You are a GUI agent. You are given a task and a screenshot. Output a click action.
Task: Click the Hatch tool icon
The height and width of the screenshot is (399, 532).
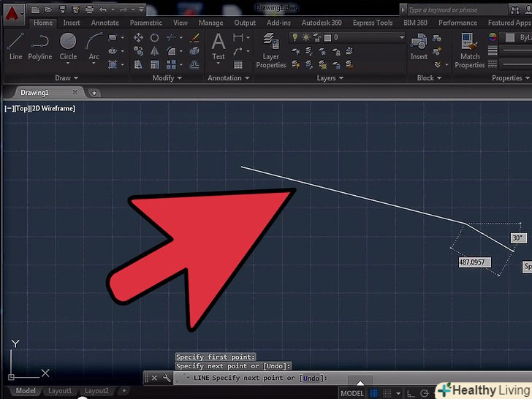click(x=113, y=64)
